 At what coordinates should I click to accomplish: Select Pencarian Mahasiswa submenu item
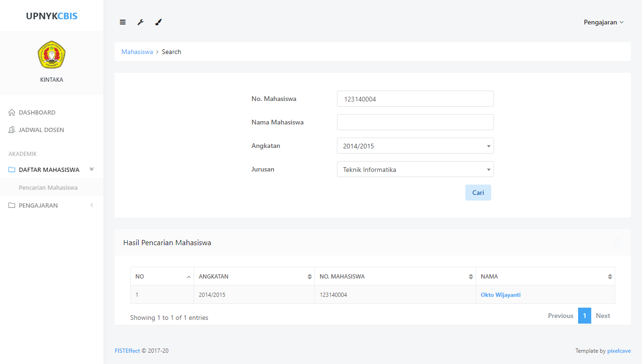(48, 188)
